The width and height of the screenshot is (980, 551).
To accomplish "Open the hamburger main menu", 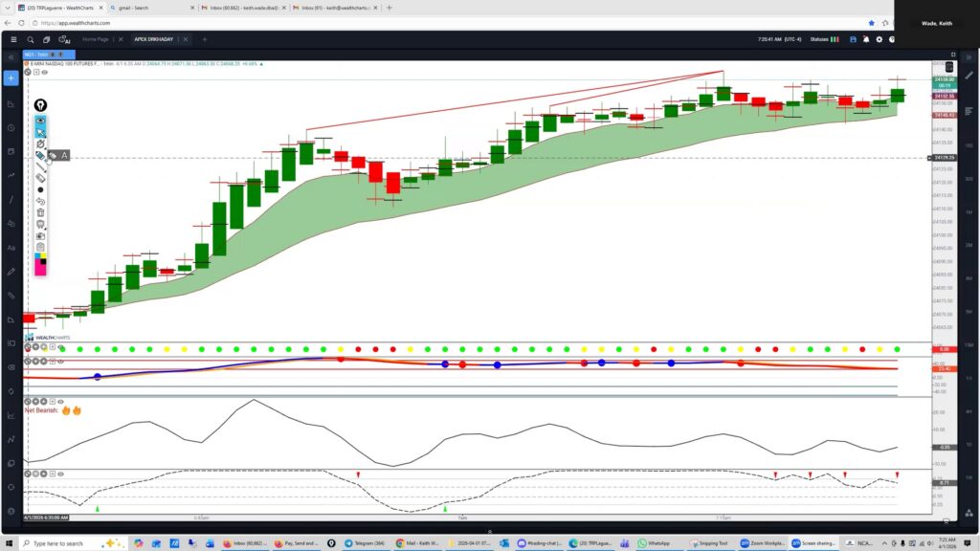I will [12, 39].
